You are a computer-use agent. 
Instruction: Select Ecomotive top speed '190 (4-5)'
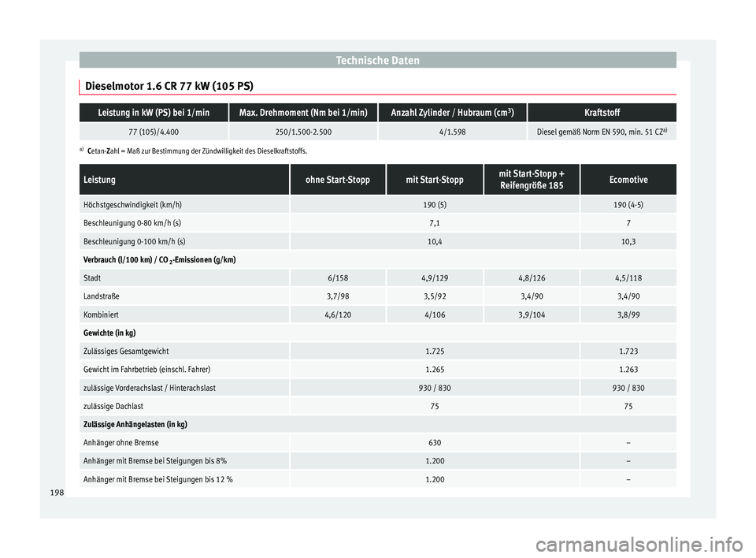coord(628,205)
